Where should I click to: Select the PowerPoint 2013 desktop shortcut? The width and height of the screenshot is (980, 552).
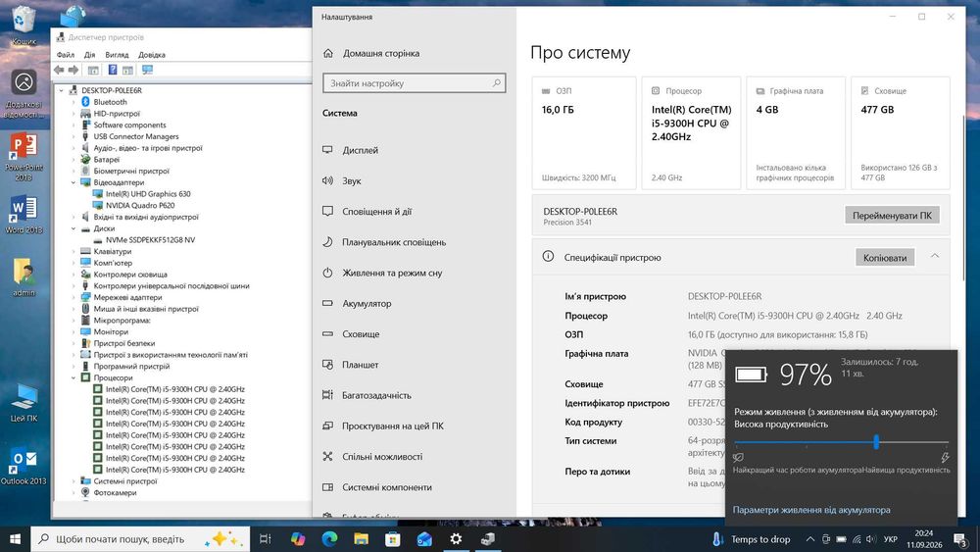tap(24, 156)
